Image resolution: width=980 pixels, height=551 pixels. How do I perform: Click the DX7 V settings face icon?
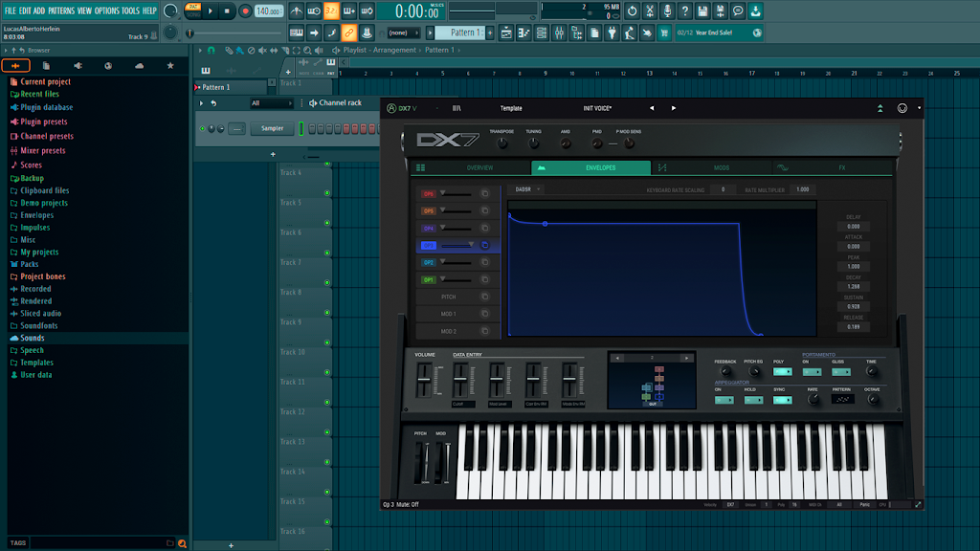coord(902,108)
